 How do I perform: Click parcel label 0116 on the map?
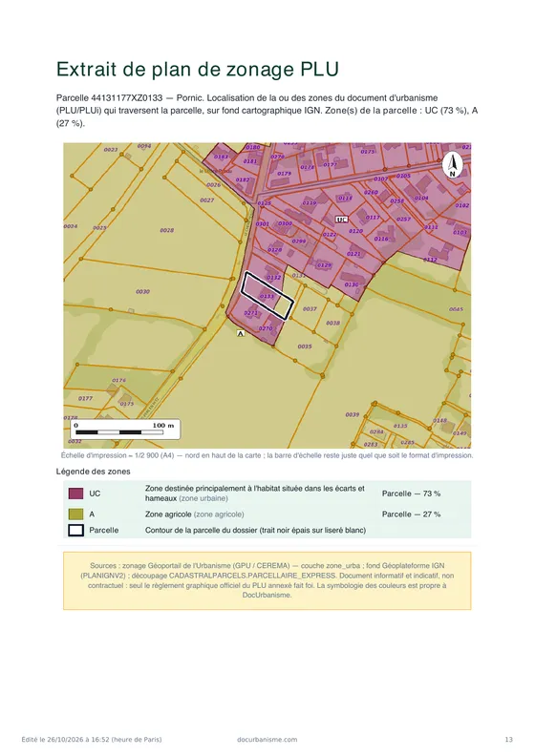(381, 239)
